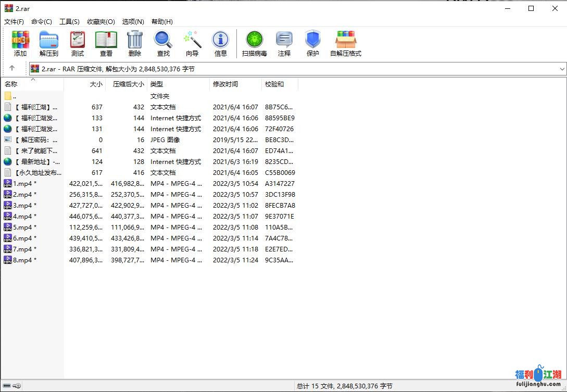Click the Comment (注释) toolbar icon
Viewport: 567px width, 392px height.
point(284,43)
